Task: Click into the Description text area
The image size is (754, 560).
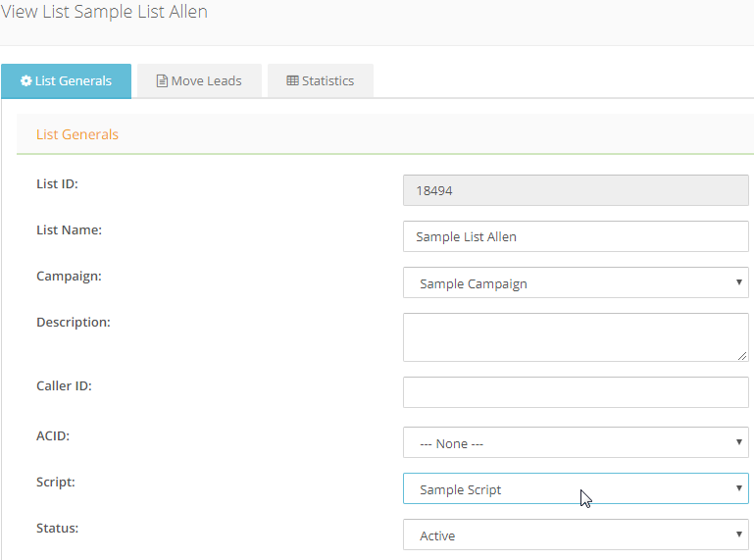Action: click(576, 337)
